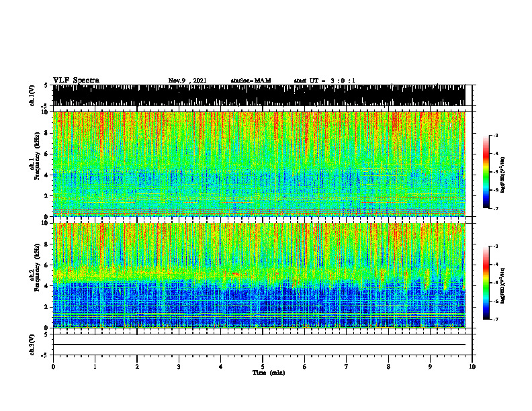Click the "ch.1(V)" waveform axis label
The height and width of the screenshot is (411, 532).
click(x=32, y=95)
